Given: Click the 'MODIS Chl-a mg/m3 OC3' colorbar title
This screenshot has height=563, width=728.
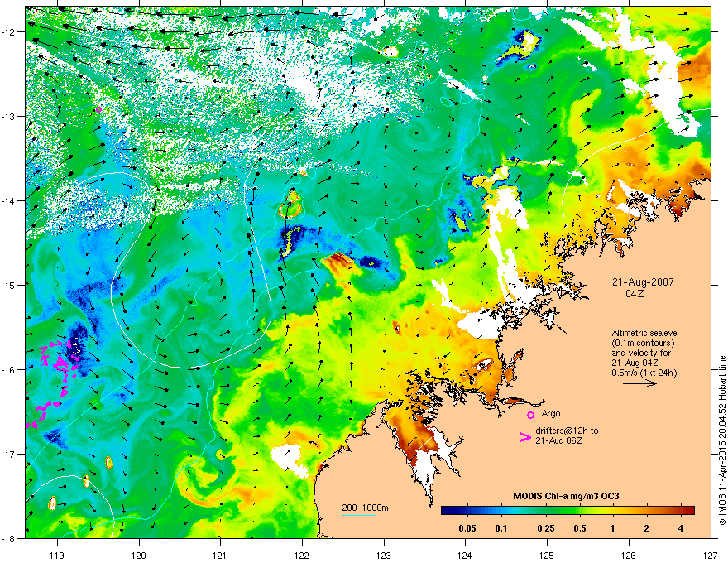Looking at the screenshot, I should click(x=566, y=496).
